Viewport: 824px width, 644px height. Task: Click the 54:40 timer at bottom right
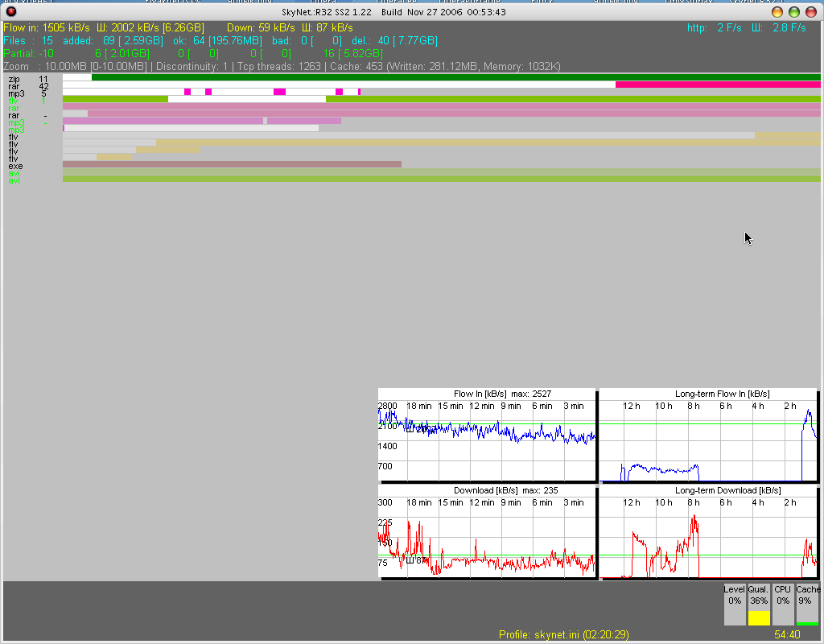tap(787, 634)
